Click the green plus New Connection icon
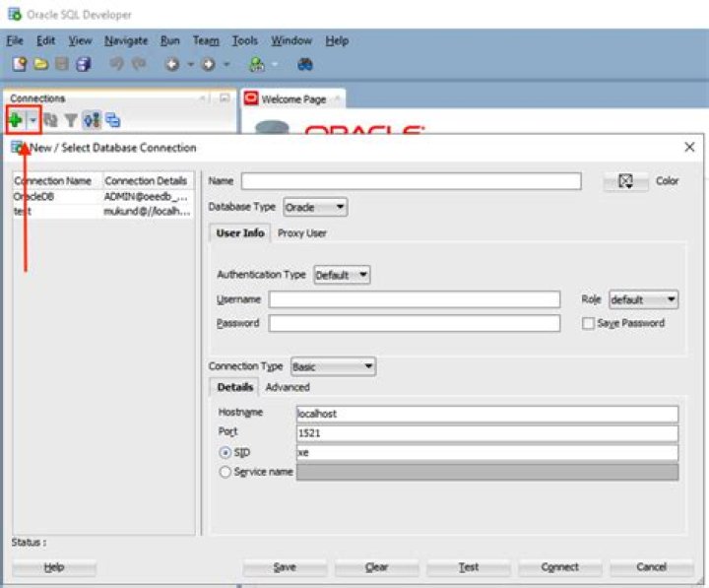The height and width of the screenshot is (588, 709). click(16, 120)
